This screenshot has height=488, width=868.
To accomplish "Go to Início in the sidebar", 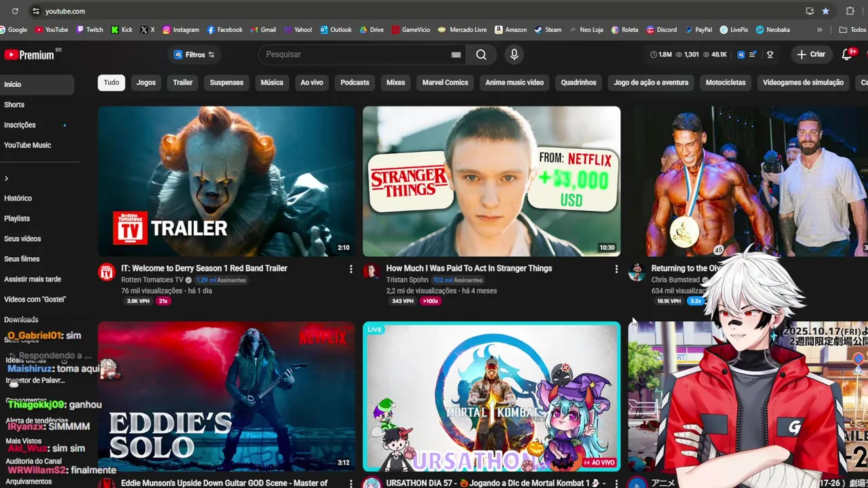I will (x=37, y=85).
